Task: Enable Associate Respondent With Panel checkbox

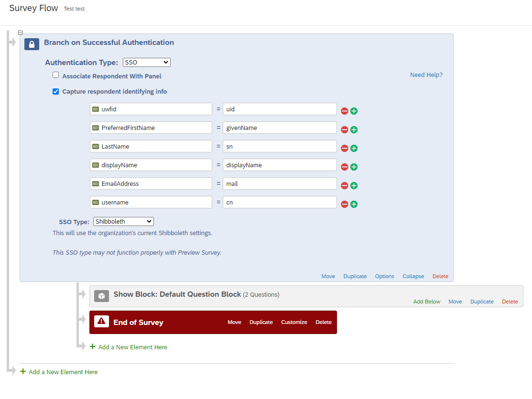Action: coord(55,75)
